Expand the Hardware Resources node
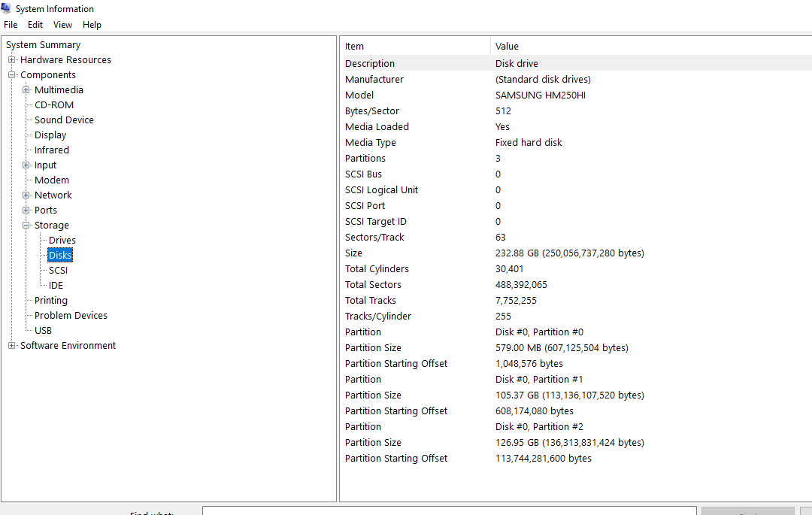Viewport: 812px width, 515px height. point(12,59)
